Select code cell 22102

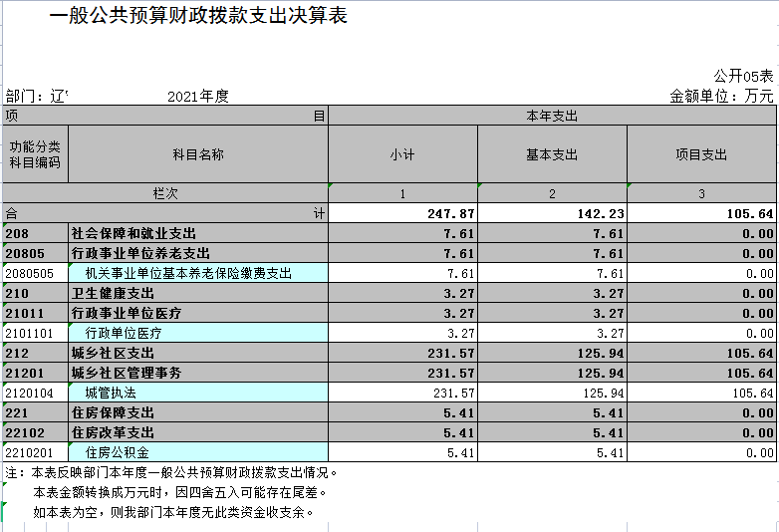click(35, 432)
